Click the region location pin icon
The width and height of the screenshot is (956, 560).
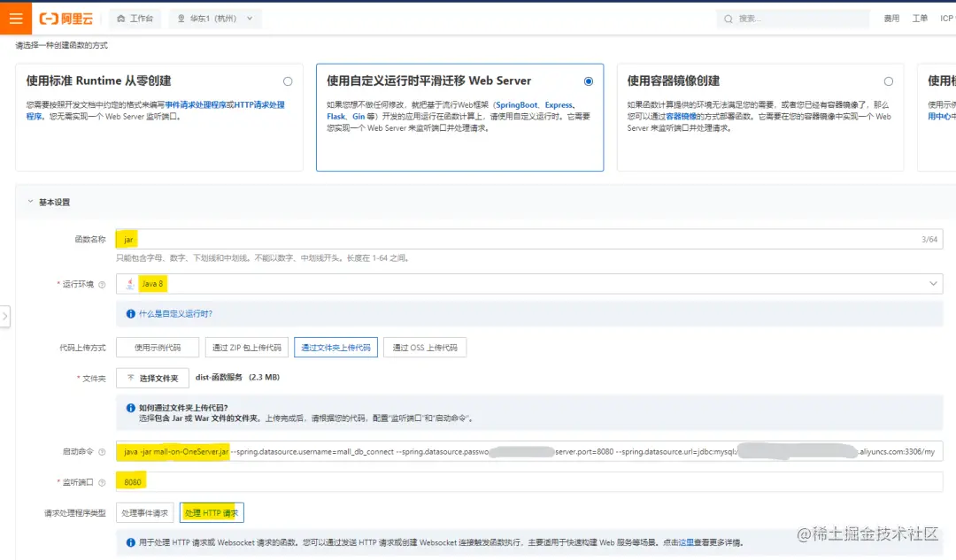pyautogui.click(x=181, y=19)
